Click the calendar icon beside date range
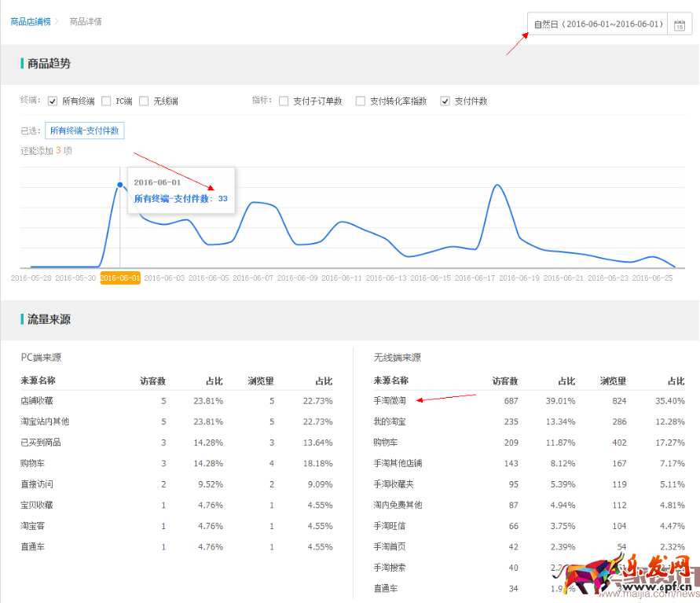The image size is (700, 603). point(680,24)
